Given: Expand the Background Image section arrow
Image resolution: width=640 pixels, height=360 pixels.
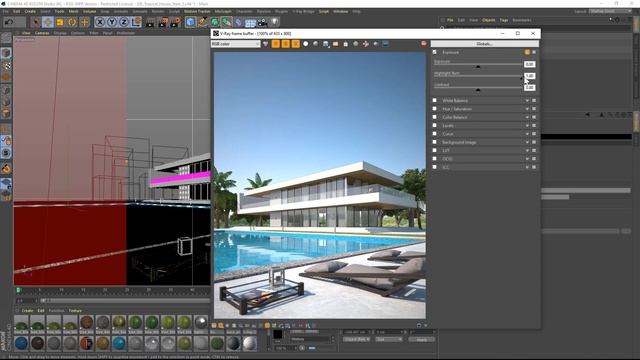Looking at the screenshot, I should pos(527,142).
